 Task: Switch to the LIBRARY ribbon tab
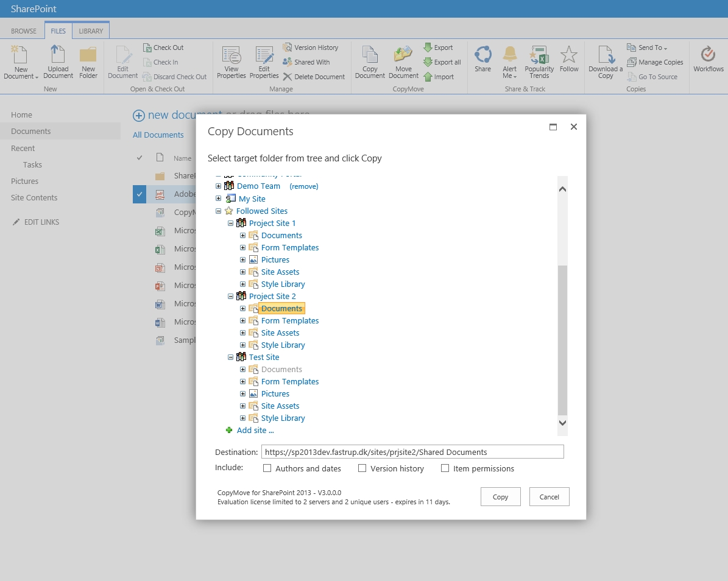coord(91,31)
